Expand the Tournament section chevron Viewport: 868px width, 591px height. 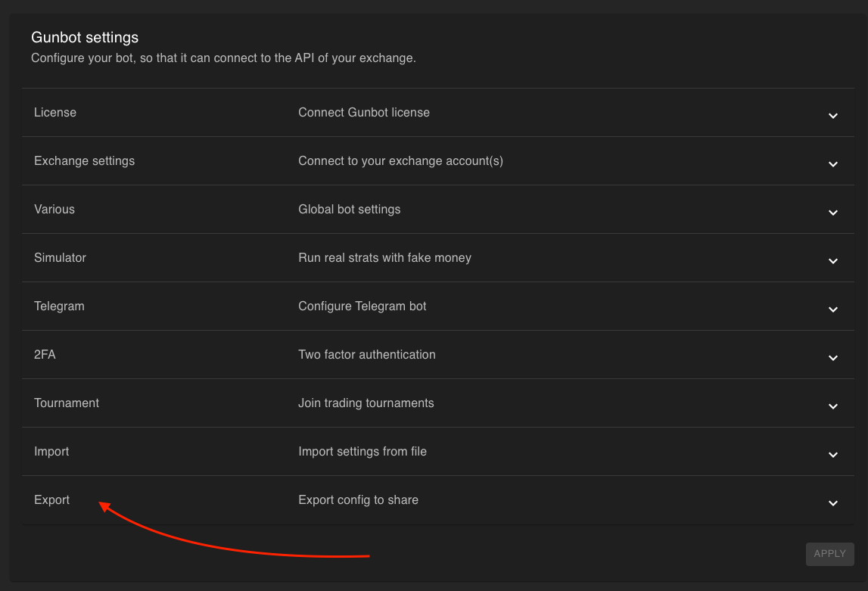click(x=832, y=406)
